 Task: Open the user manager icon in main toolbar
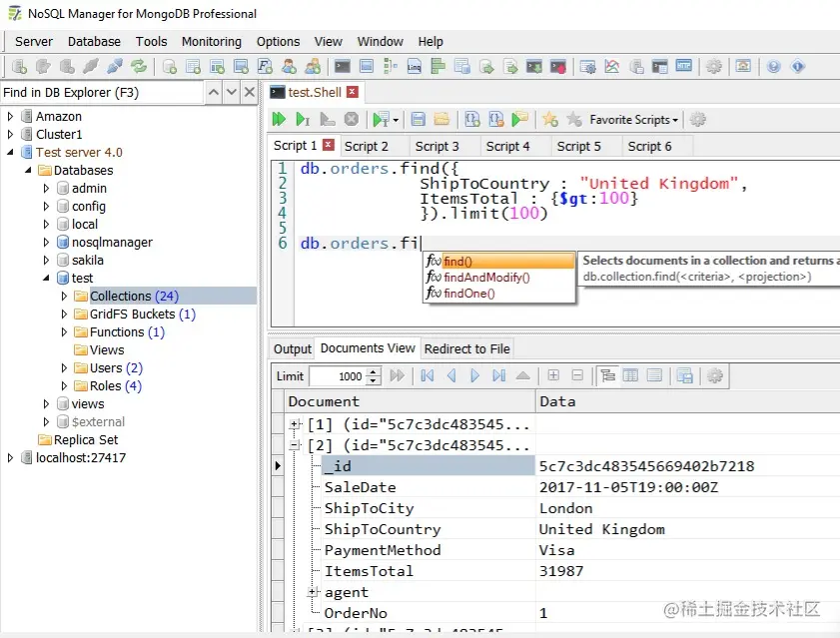290,67
